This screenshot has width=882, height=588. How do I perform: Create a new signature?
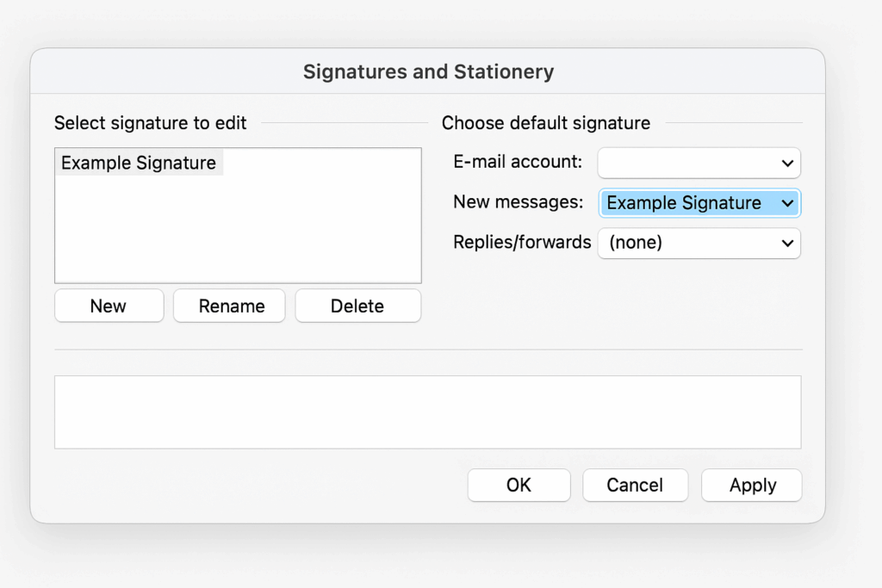pos(109,306)
